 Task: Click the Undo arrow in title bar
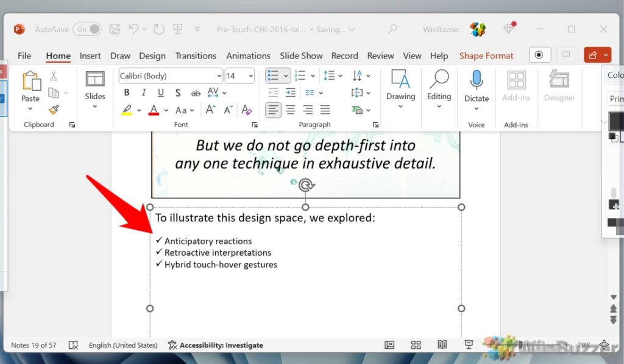134,29
